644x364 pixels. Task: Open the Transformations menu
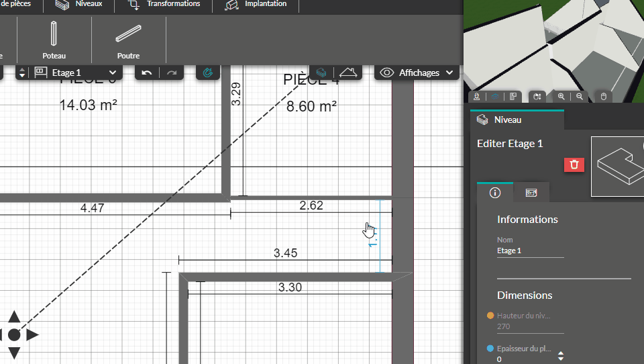[x=164, y=5]
